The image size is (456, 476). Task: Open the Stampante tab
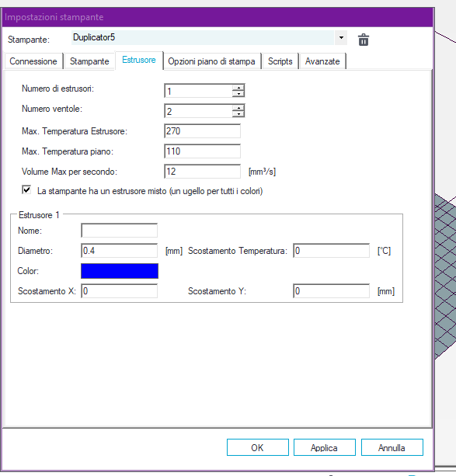[x=89, y=61]
